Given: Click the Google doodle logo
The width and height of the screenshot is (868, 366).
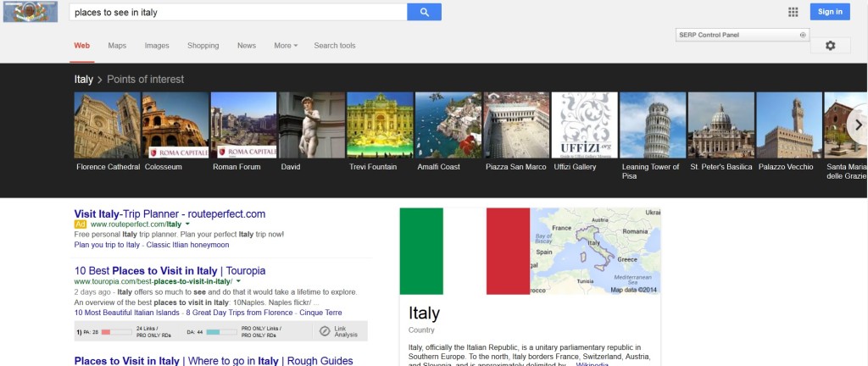Looking at the screenshot, I should tap(31, 12).
